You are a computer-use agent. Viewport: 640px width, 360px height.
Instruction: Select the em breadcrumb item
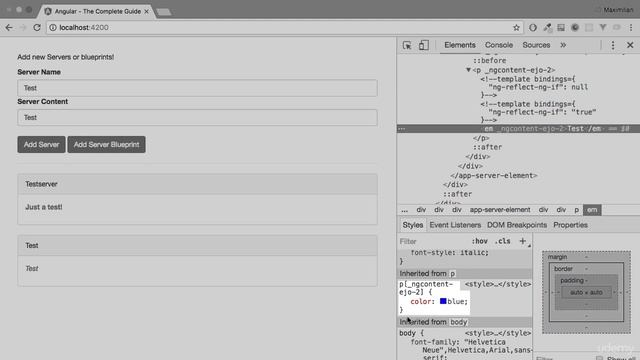[592, 210]
